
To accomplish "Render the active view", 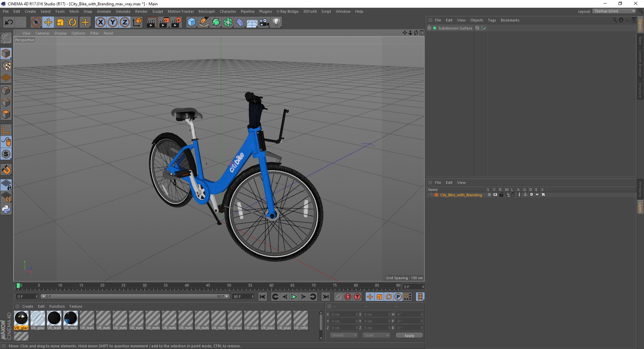I will tap(152, 22).
